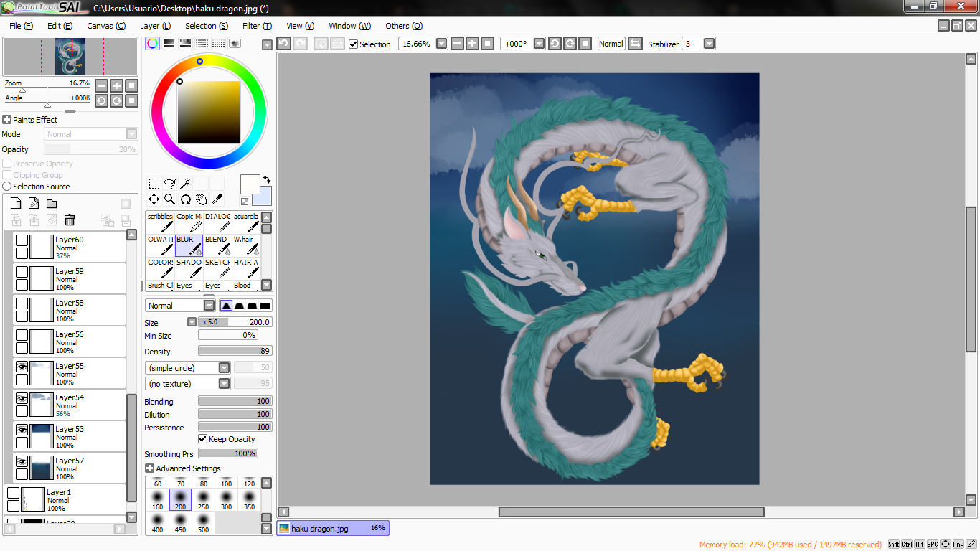Image resolution: width=980 pixels, height=551 pixels.
Task: Open the zoom percentage dropdown
Action: coord(441,44)
